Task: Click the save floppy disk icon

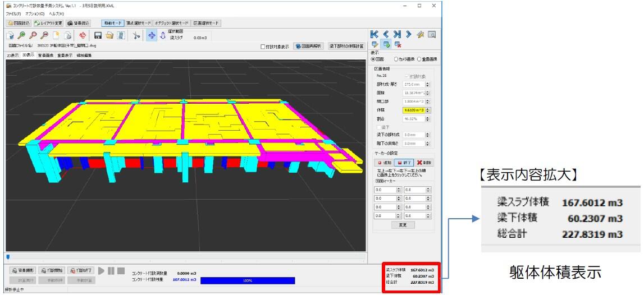Action: click(x=97, y=35)
